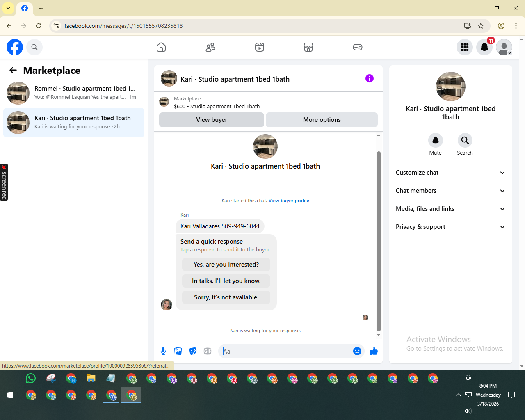The image size is (525, 420).
Task: Expand the Chat members section
Action: click(450, 191)
